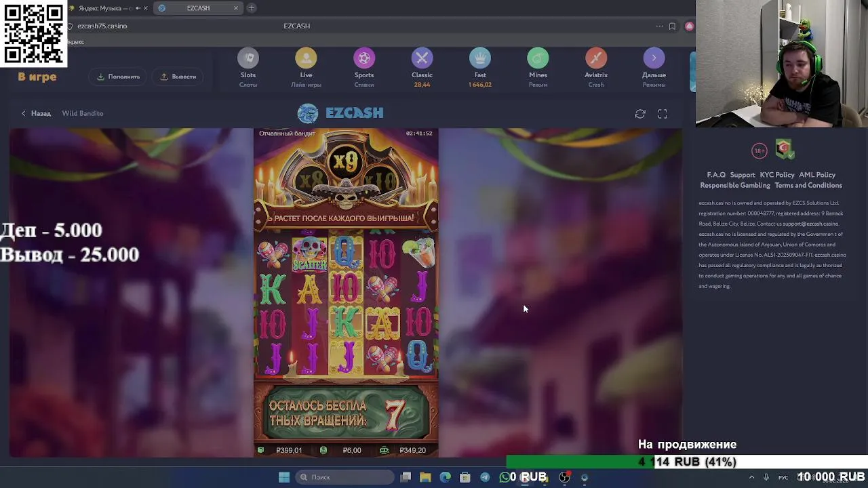Viewport: 868px width, 488px height.
Task: Open the Aviatrix crash game icon
Action: [596, 58]
